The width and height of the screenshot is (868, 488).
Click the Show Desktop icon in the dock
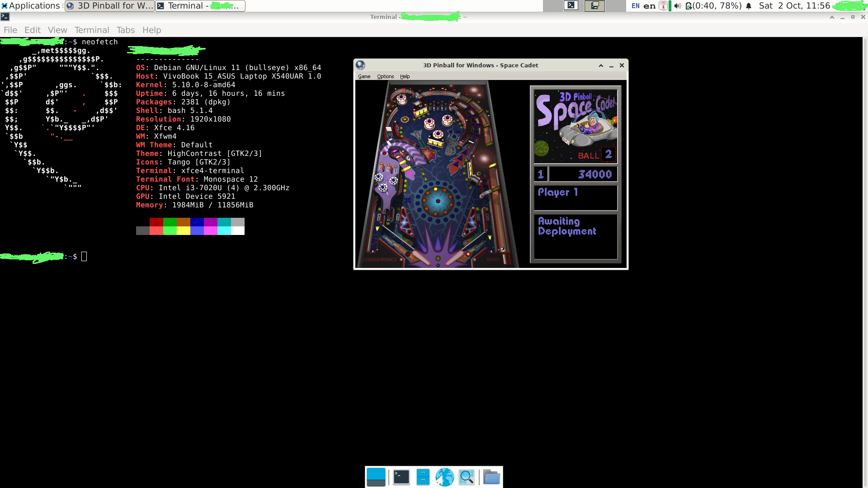pos(376,477)
